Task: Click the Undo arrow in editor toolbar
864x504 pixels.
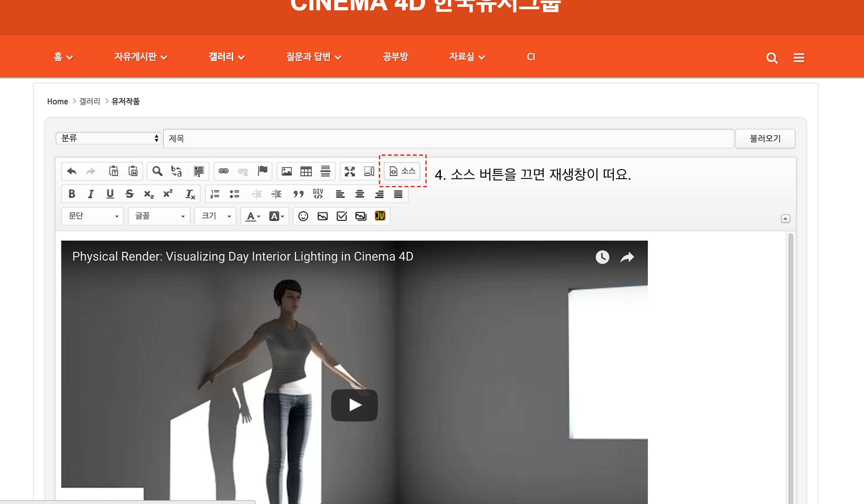Action: (72, 171)
